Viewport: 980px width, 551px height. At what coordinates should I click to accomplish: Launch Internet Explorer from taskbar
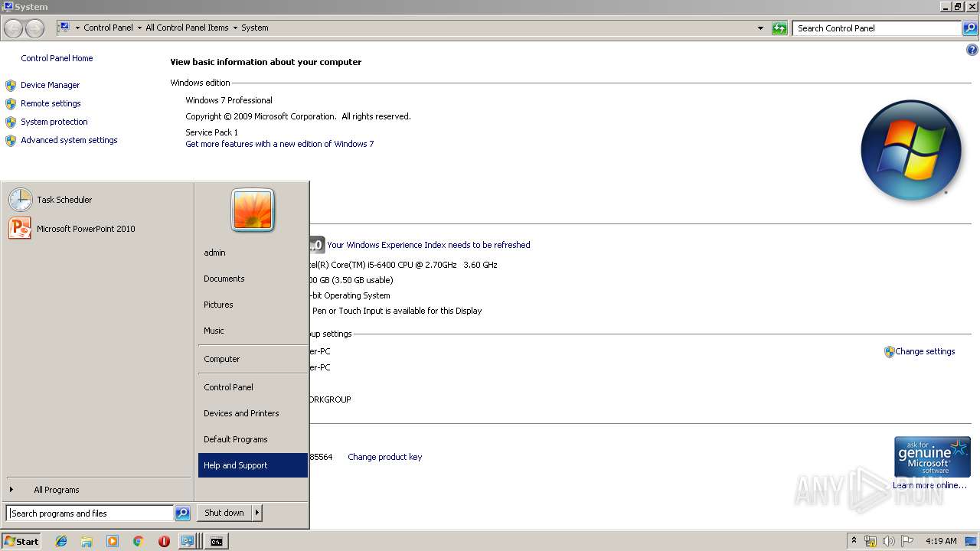[x=61, y=541]
